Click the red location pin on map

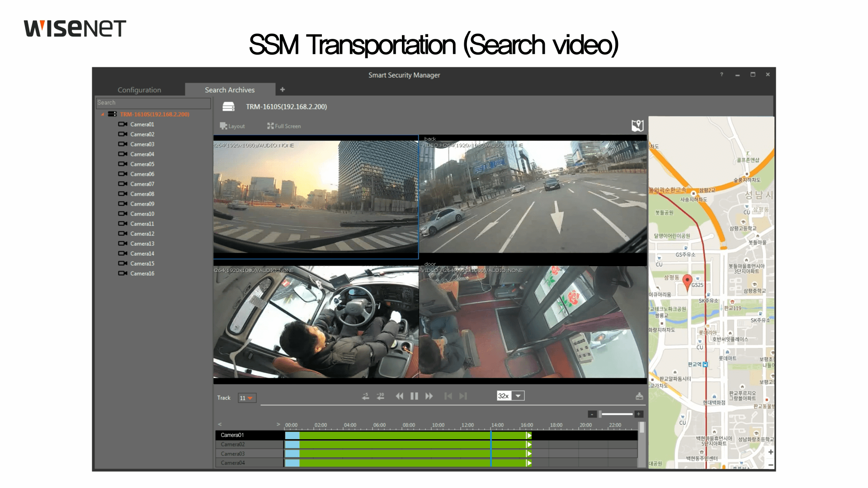click(x=687, y=282)
